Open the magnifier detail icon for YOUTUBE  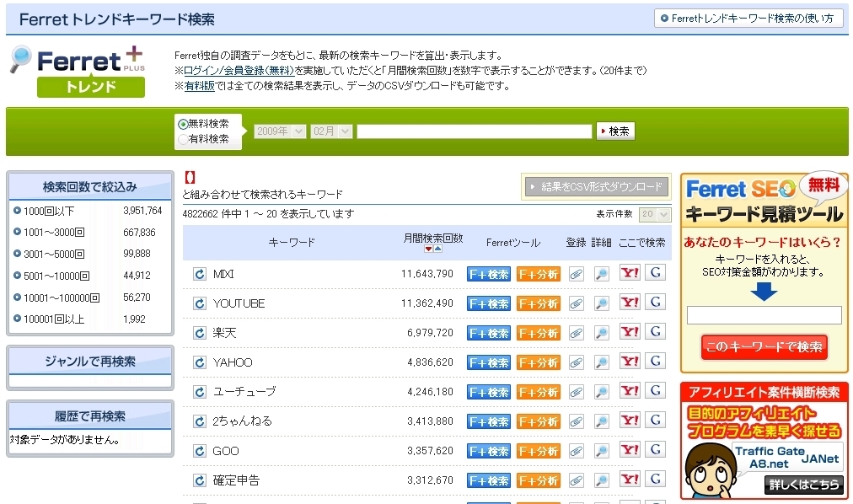point(601,303)
